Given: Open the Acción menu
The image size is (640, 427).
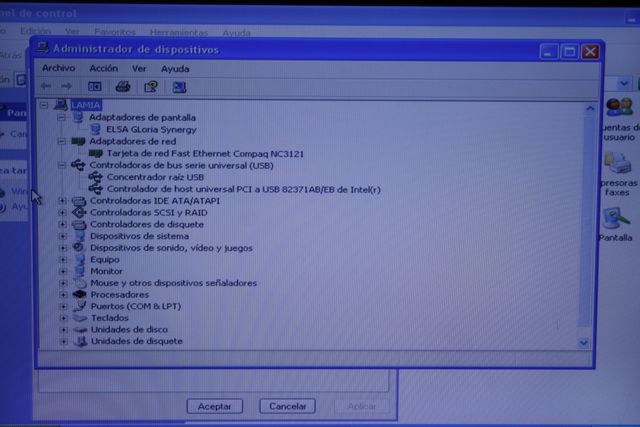Looking at the screenshot, I should click(x=104, y=68).
